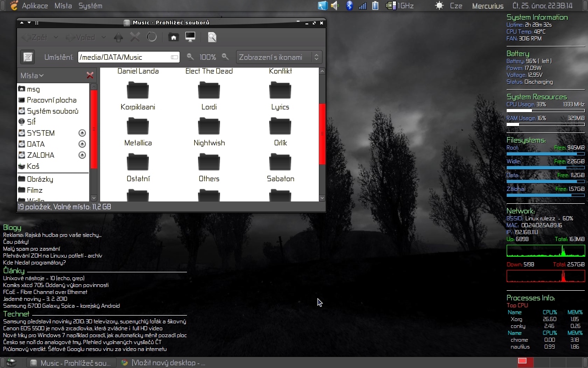
Task: Click the /media/DATA/Music location field
Action: (124, 57)
